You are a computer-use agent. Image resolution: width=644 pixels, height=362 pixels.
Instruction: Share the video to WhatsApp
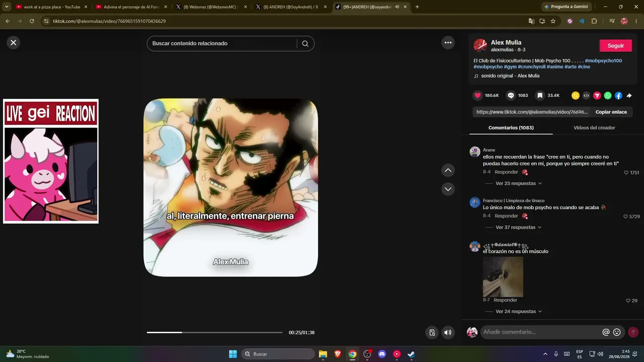[608, 96]
